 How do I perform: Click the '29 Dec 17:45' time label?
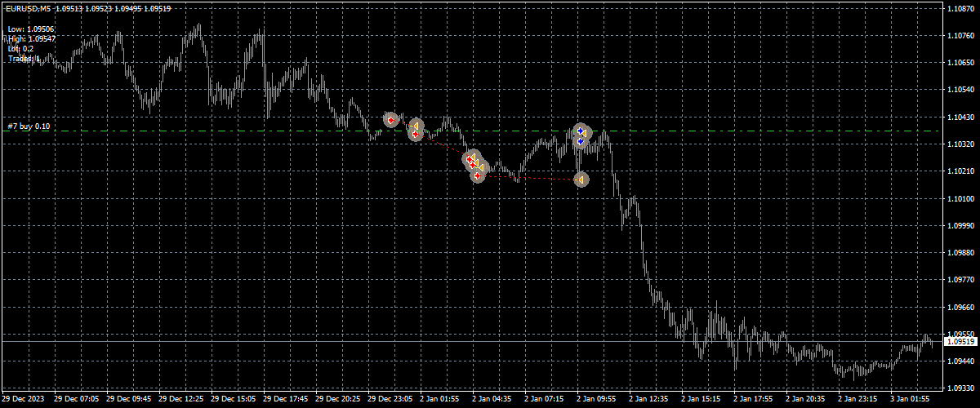click(285, 400)
